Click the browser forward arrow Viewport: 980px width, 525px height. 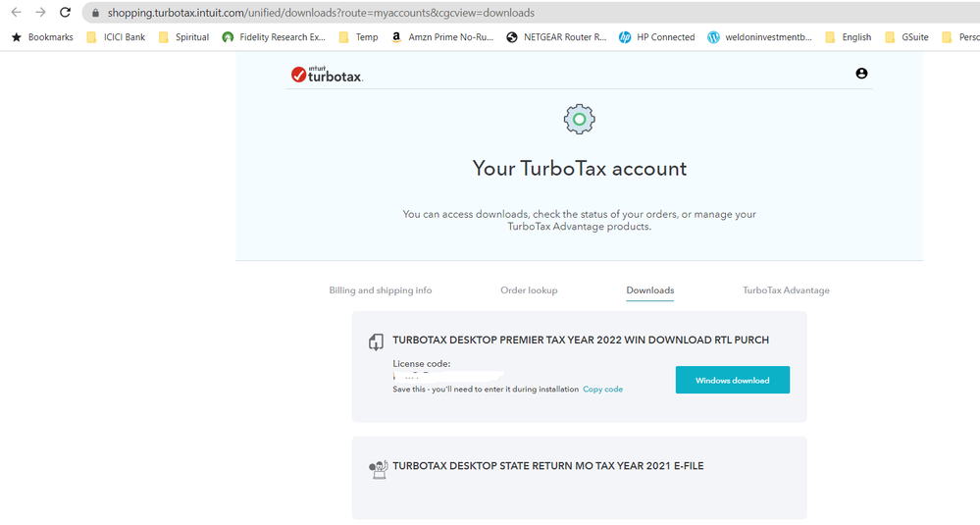[40, 13]
